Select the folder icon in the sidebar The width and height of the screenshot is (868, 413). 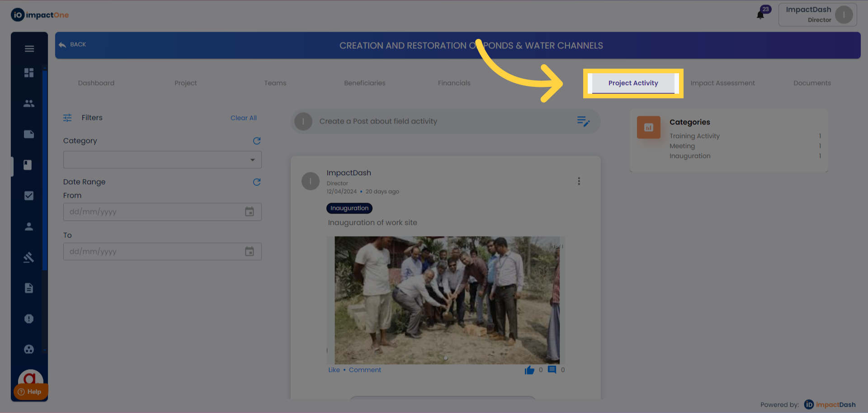pyautogui.click(x=29, y=134)
